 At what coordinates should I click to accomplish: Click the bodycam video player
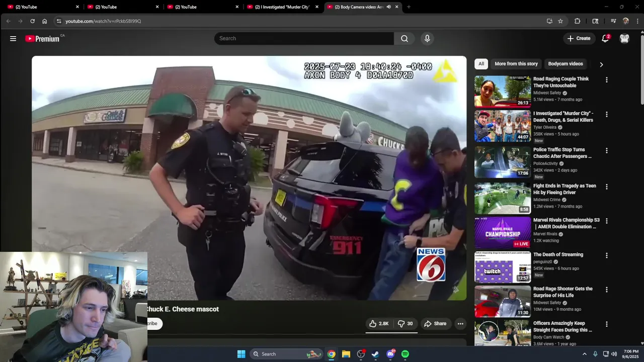[249, 178]
